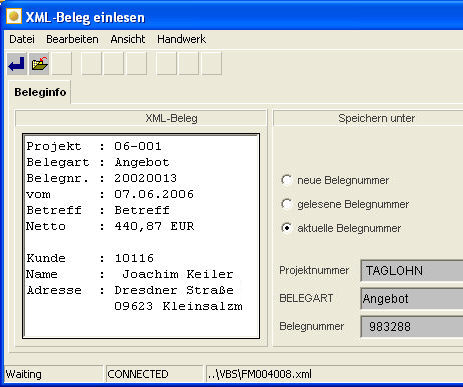Click the Waiting status bar entry
The width and height of the screenshot is (463, 387).
[x=53, y=374]
